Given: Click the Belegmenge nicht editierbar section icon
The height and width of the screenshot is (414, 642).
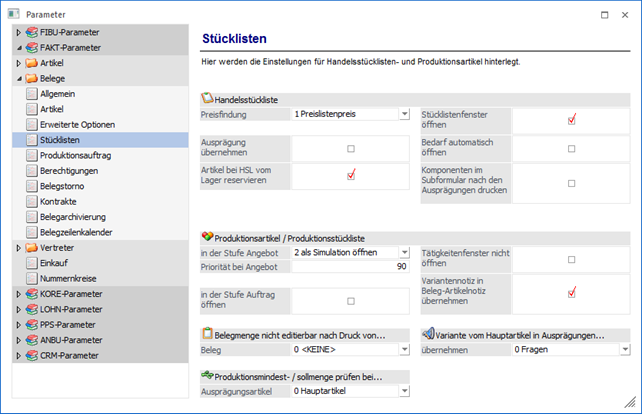Looking at the screenshot, I should [x=207, y=334].
